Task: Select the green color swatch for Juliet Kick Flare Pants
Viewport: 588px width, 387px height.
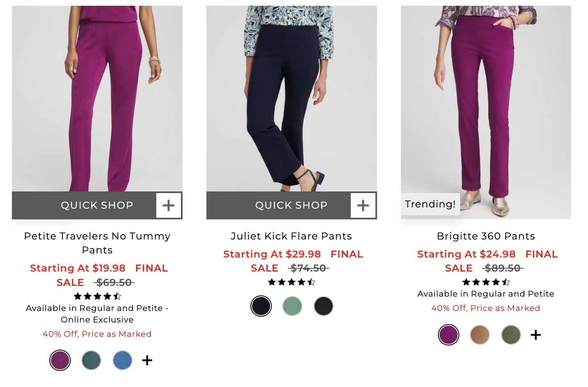Action: 292,306
